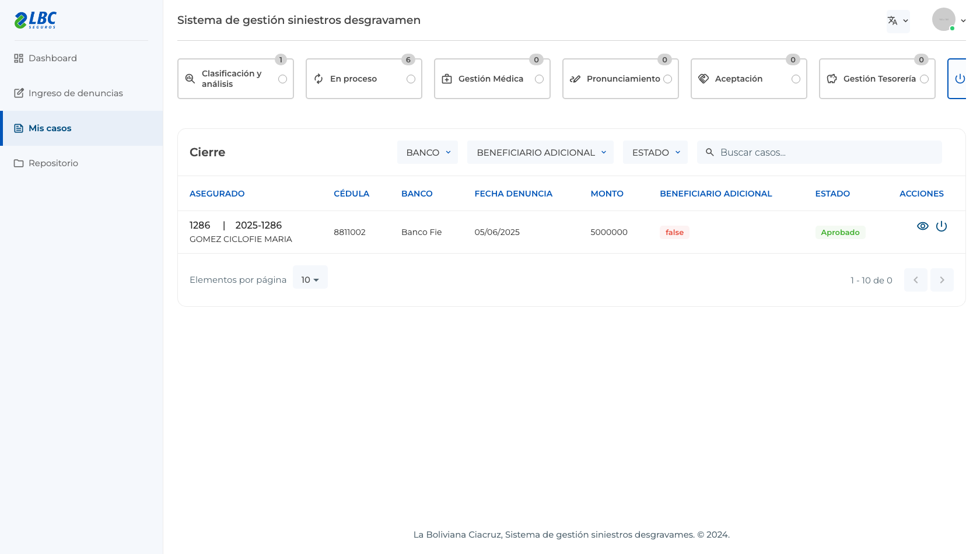Select the Clasificación y análisis radio button
Viewport: 980px width, 554px height.
[282, 79]
